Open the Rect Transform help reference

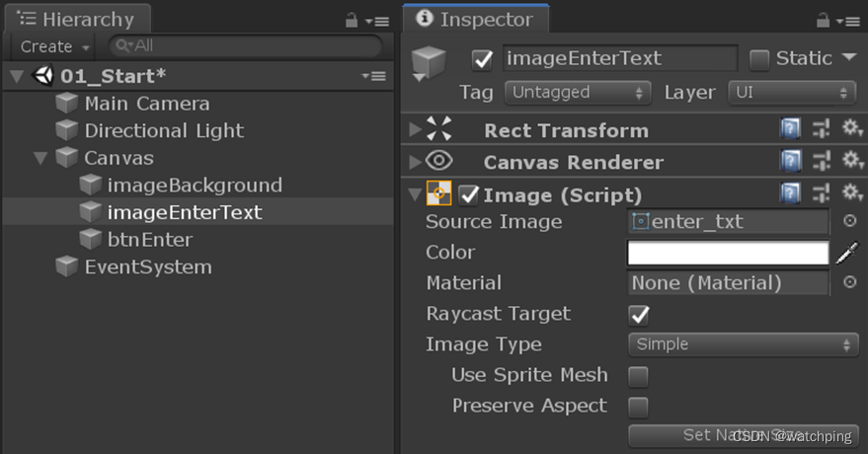pos(791,129)
